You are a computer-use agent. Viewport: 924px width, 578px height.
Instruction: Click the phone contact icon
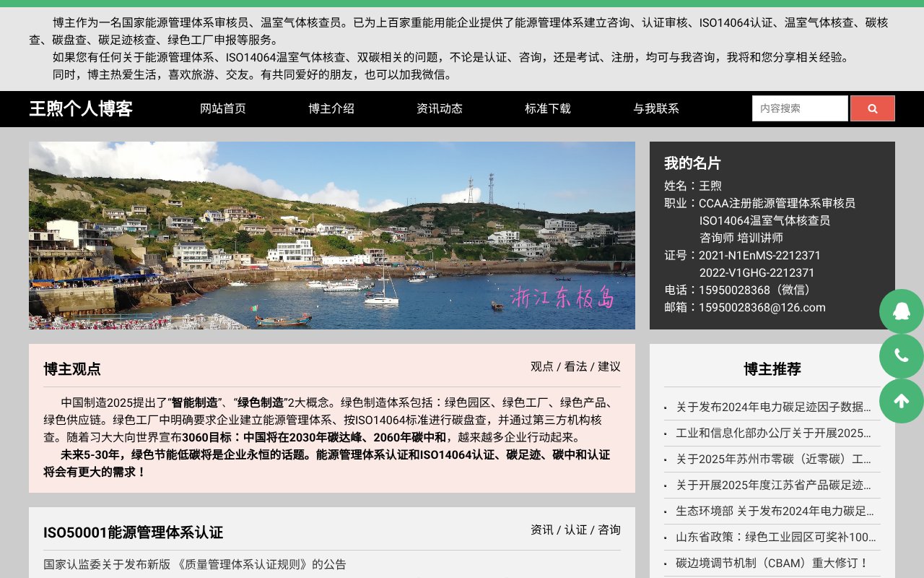click(901, 355)
